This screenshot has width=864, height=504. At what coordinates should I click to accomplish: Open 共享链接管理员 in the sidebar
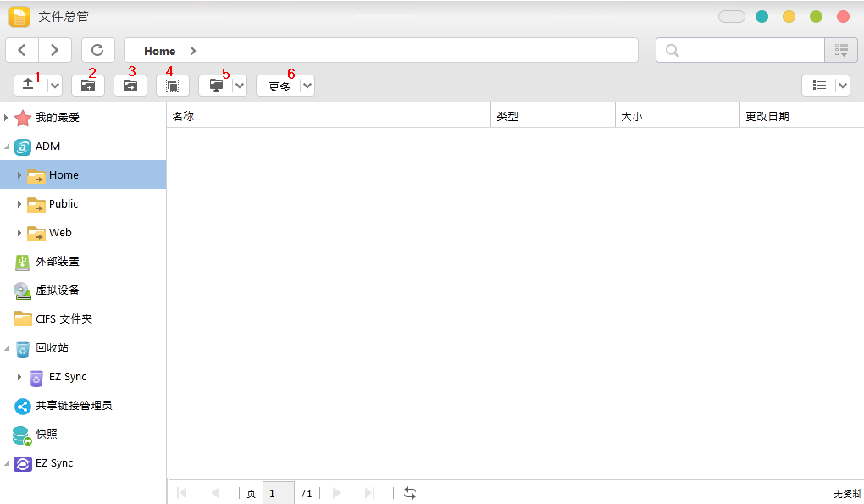pyautogui.click(x=74, y=406)
